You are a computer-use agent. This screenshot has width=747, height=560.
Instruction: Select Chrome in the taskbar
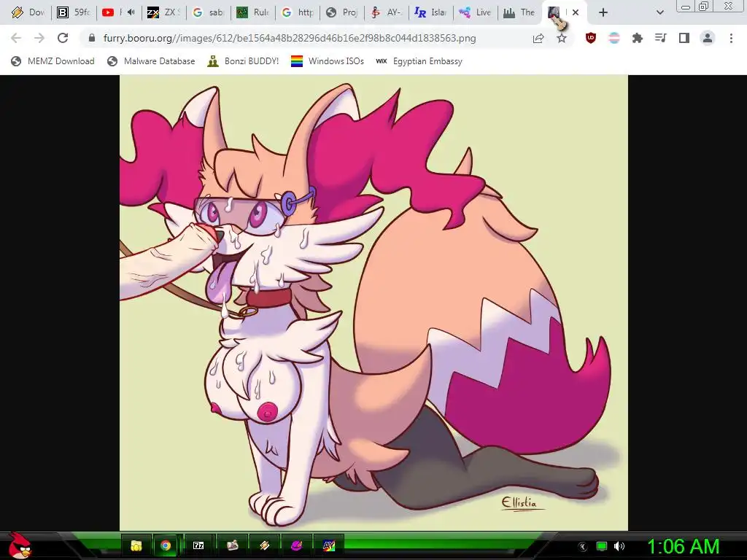click(x=166, y=545)
